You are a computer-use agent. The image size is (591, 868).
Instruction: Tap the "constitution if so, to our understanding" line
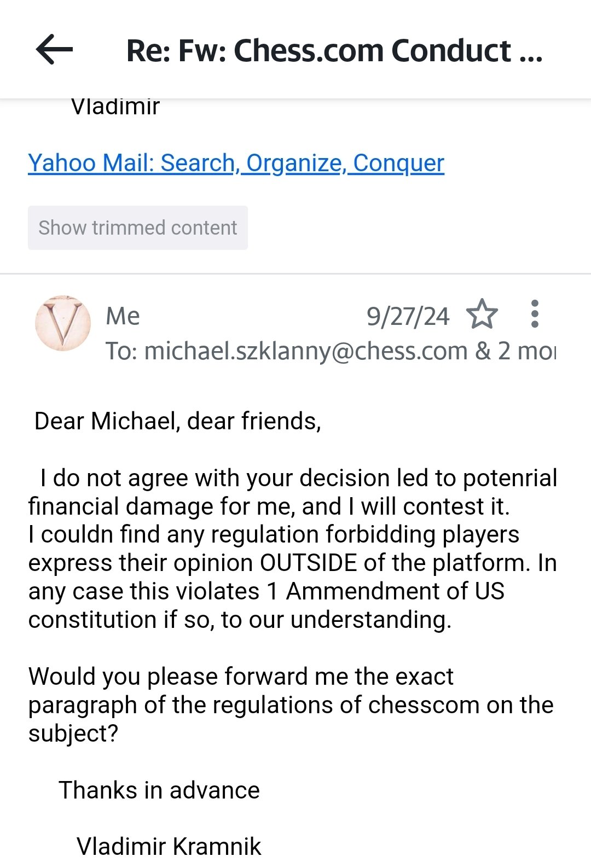[x=240, y=620]
